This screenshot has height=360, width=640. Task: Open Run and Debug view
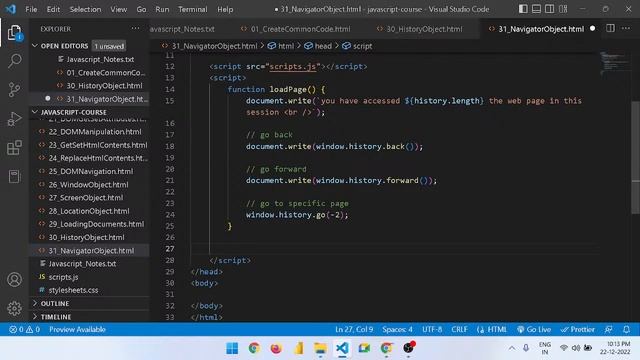(14, 119)
